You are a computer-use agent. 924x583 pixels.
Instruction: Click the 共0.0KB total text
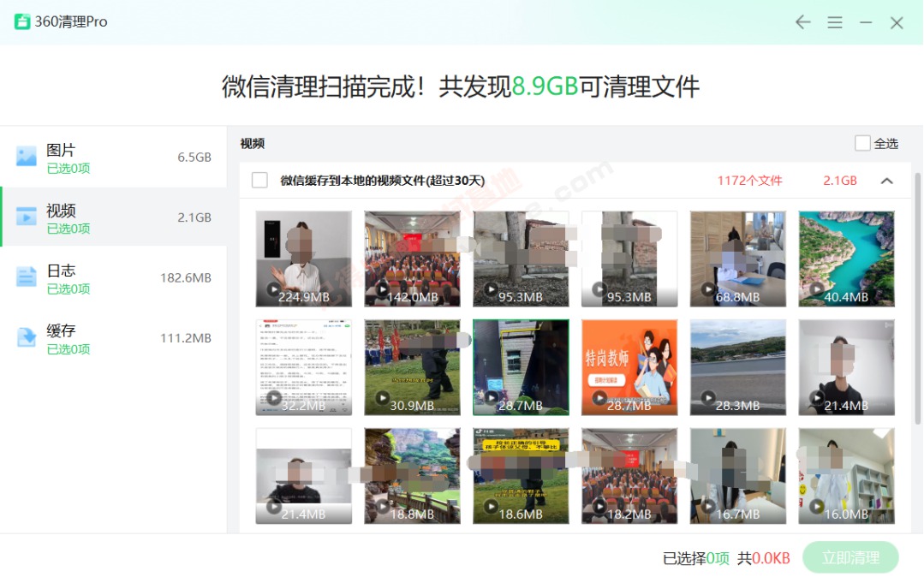point(764,557)
